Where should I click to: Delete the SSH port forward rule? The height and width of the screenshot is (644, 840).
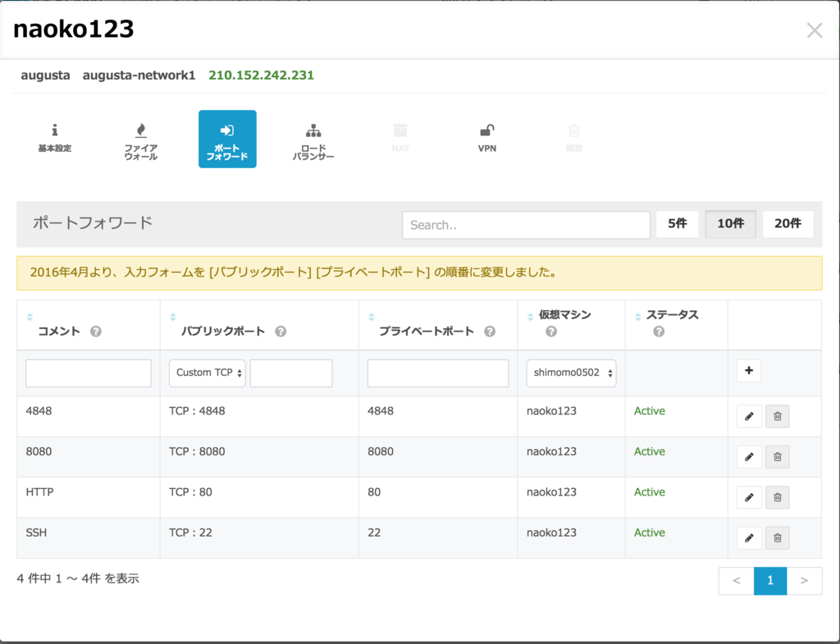click(778, 538)
